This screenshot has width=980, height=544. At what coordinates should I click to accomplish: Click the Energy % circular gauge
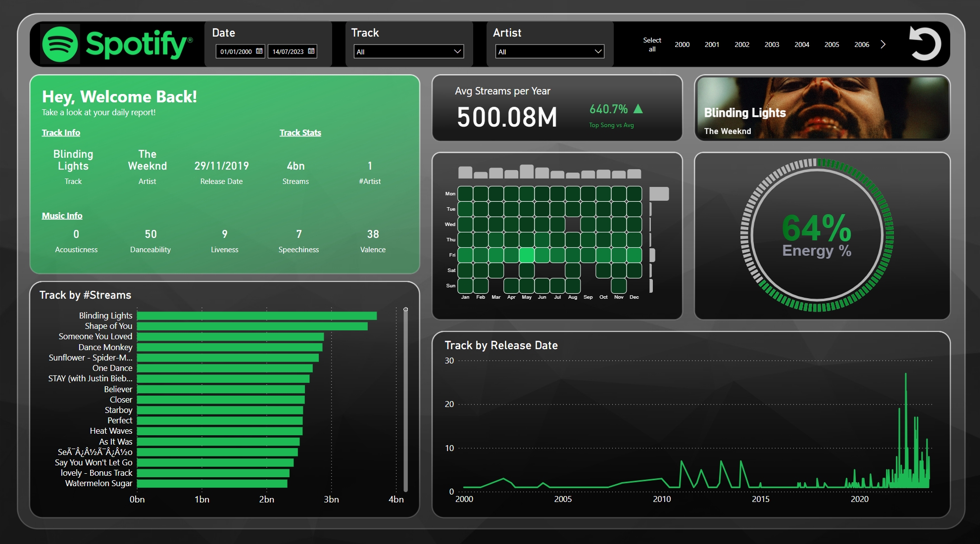(817, 235)
